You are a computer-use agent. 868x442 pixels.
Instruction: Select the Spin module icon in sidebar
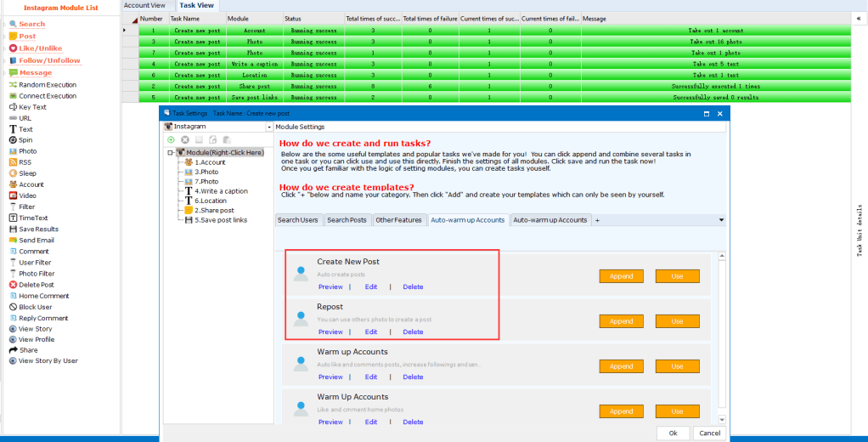(x=13, y=140)
